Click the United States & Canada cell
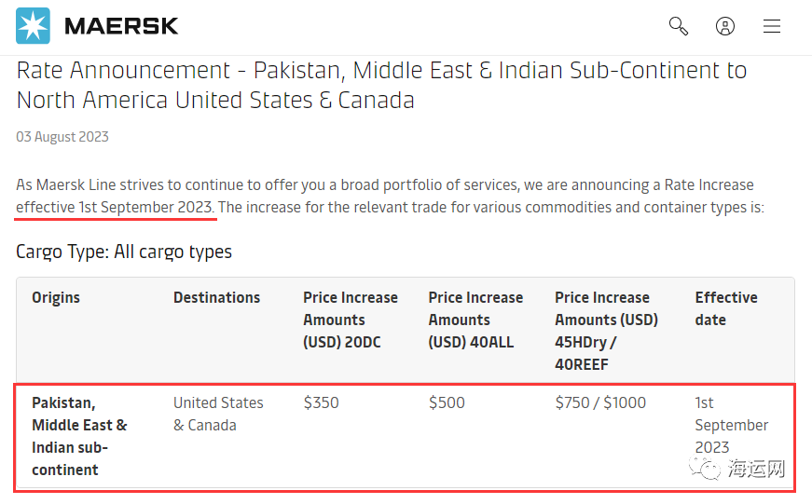 click(218, 414)
